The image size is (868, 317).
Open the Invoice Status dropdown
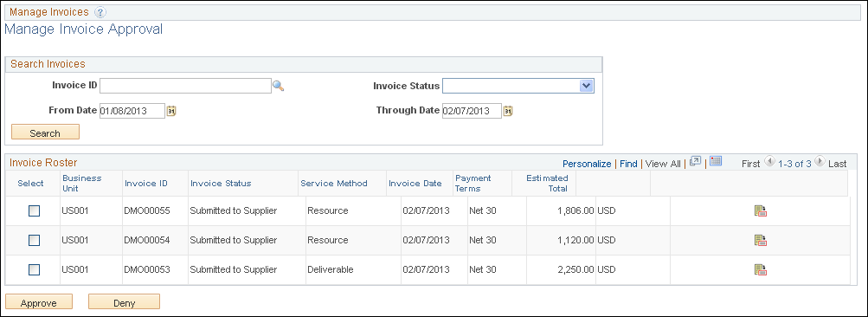click(x=518, y=86)
